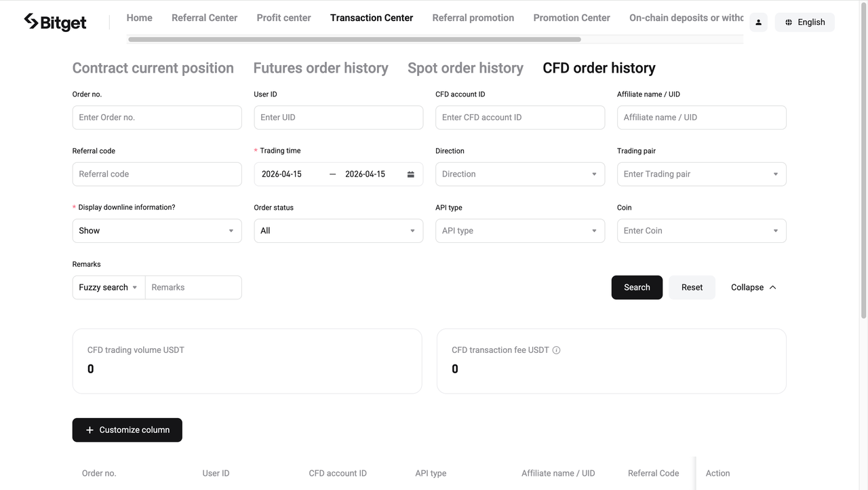Click the Reset button

tap(692, 287)
